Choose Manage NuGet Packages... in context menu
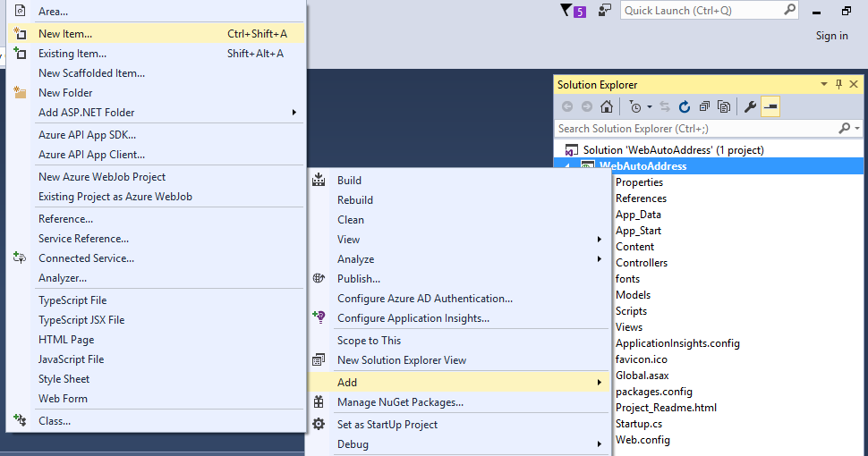The image size is (868, 456). 400,403
